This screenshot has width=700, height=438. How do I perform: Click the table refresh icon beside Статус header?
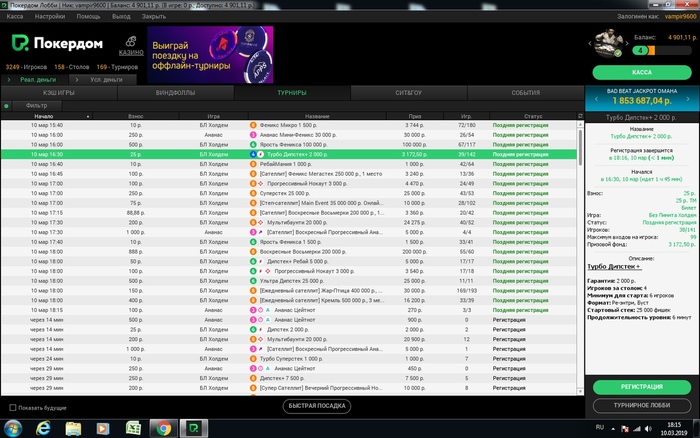580,116
